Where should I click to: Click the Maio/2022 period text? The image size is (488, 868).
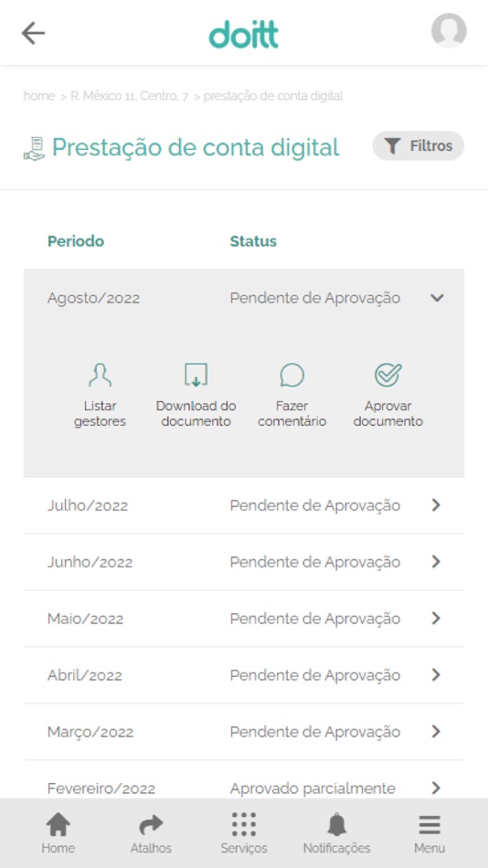point(85,619)
